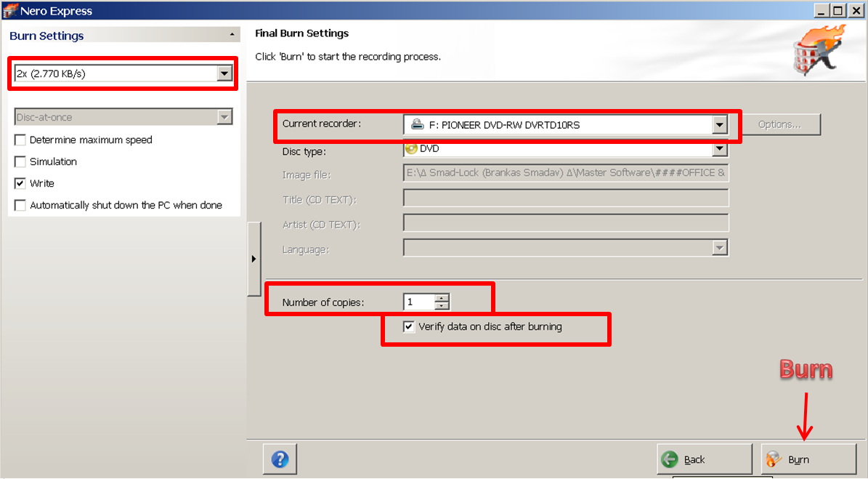868x479 pixels.
Task: Decrease the Number of copies with down arrow
Action: pos(442,306)
